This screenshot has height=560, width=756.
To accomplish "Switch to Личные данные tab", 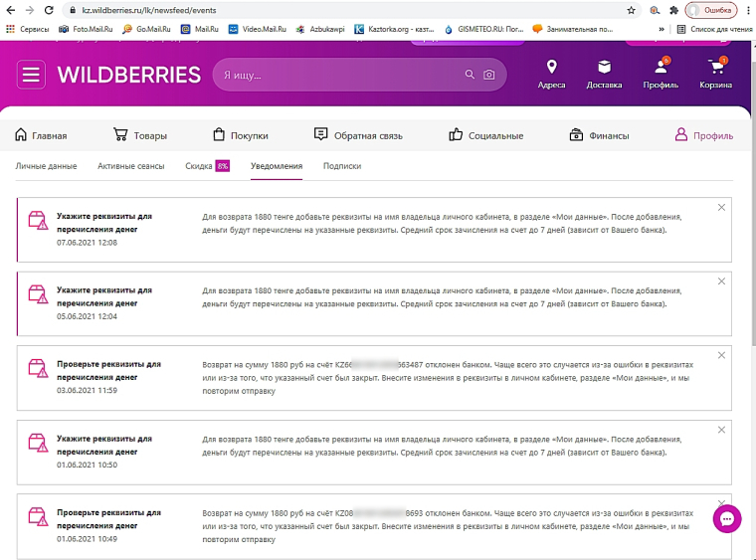I will [x=46, y=166].
